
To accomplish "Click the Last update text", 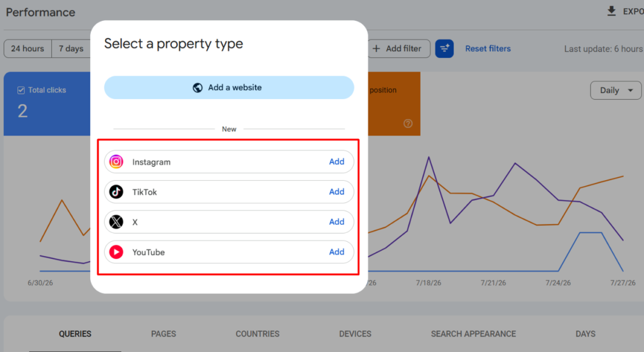I will tap(604, 49).
